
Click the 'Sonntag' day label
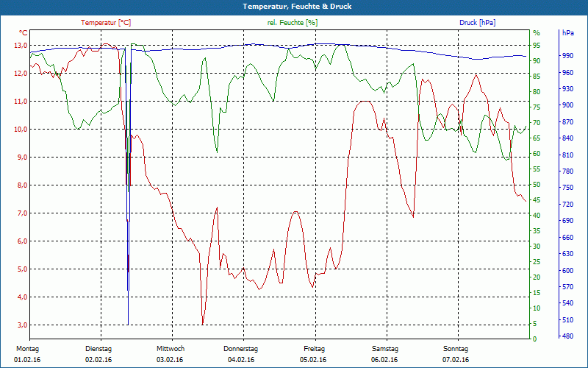click(x=456, y=349)
